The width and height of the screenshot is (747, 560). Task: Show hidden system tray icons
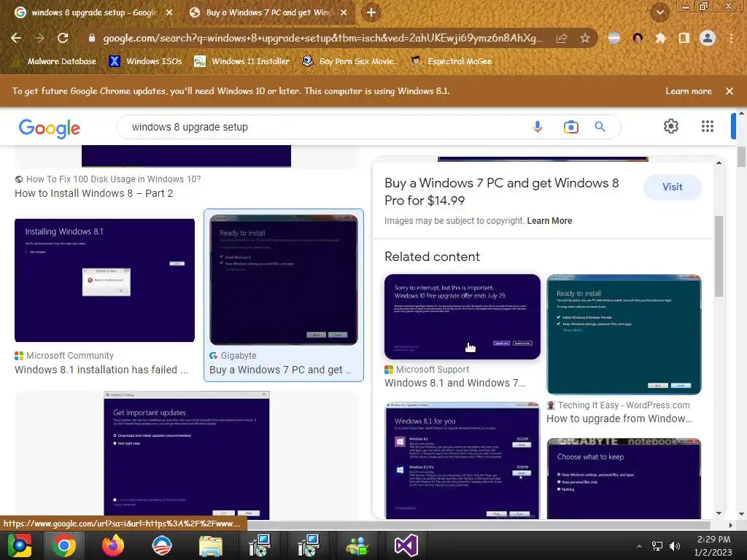click(x=639, y=546)
